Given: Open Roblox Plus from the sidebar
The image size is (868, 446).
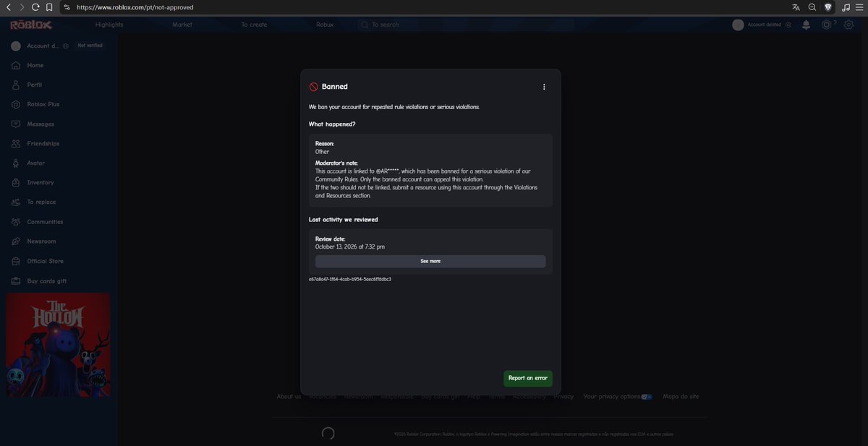Looking at the screenshot, I should coord(43,104).
